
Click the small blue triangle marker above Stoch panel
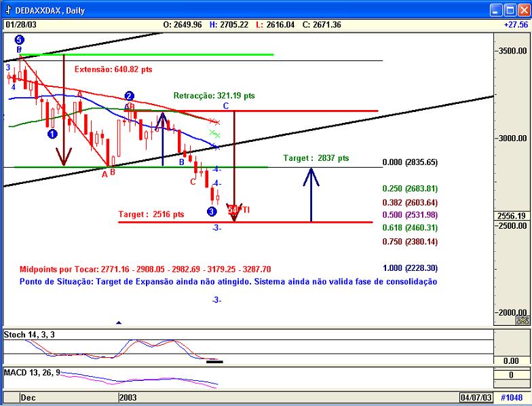[118, 322]
